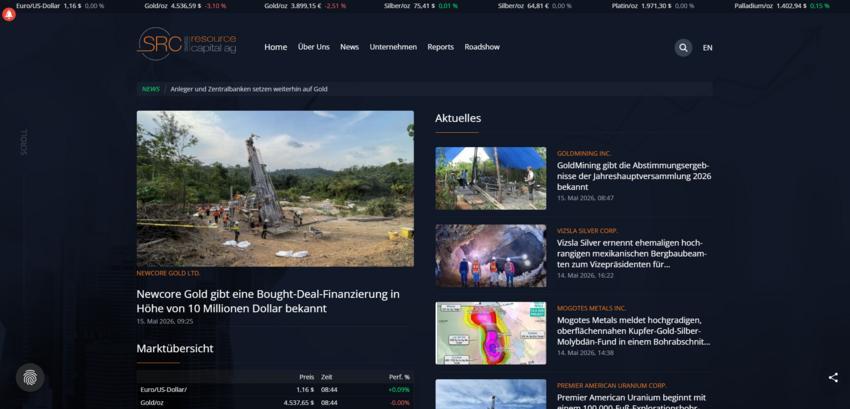This screenshot has width=850, height=409.
Task: Click the red notification bell icon
Action: (x=9, y=15)
